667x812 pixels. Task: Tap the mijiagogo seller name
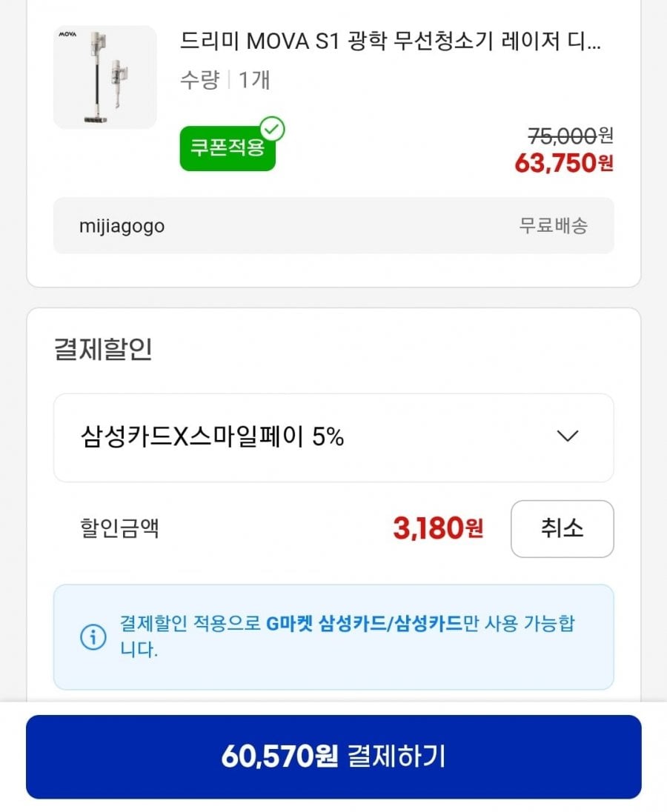coord(122,226)
